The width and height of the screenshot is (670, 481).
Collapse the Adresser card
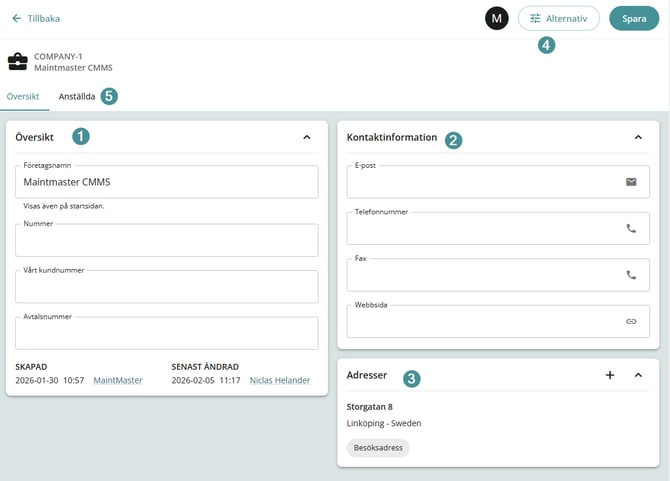[638, 375]
